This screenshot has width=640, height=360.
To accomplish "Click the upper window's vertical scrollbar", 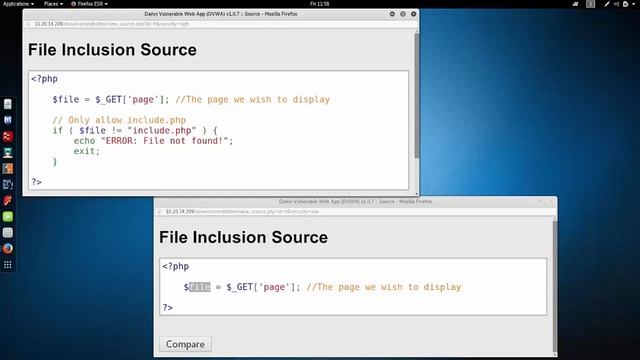I will (416, 96).
